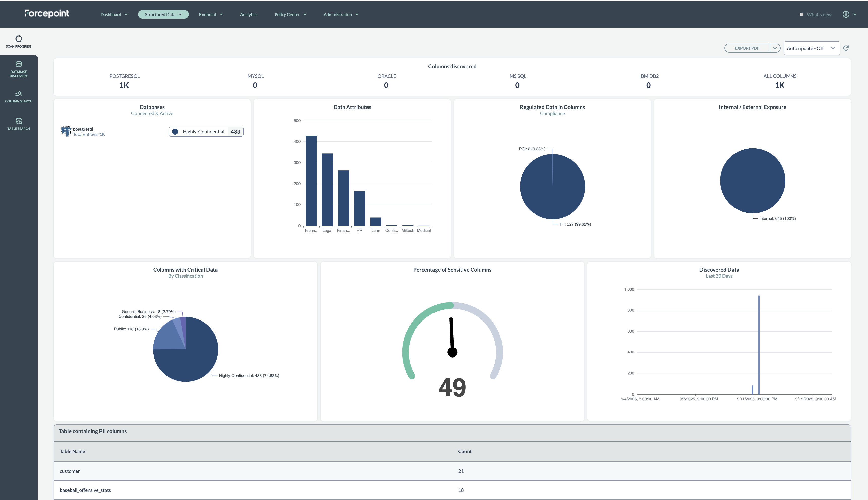Expand the Export PDF dropdown arrow
Screen dimensions: 868x500
click(775, 48)
